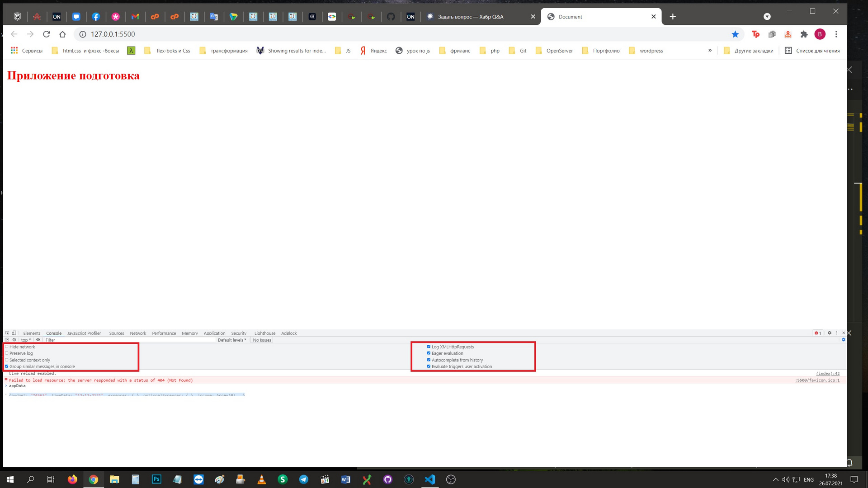868x488 pixels.
Task: Open the OpenServer bookmarks folder
Action: click(554, 51)
